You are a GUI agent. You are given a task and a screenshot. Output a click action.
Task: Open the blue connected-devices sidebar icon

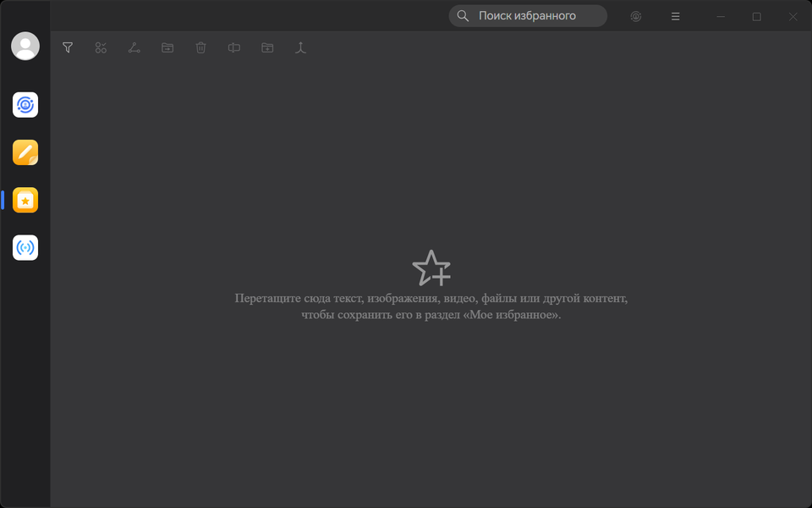[25, 105]
